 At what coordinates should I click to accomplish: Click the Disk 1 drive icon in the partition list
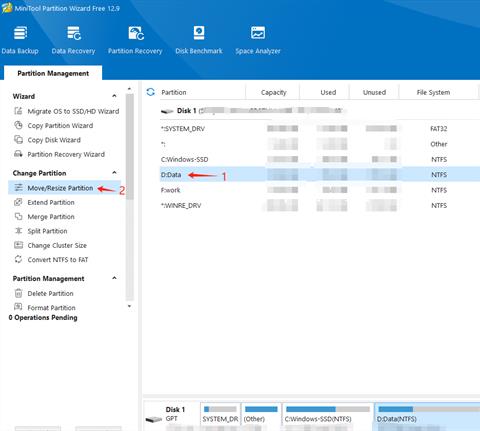[167, 111]
